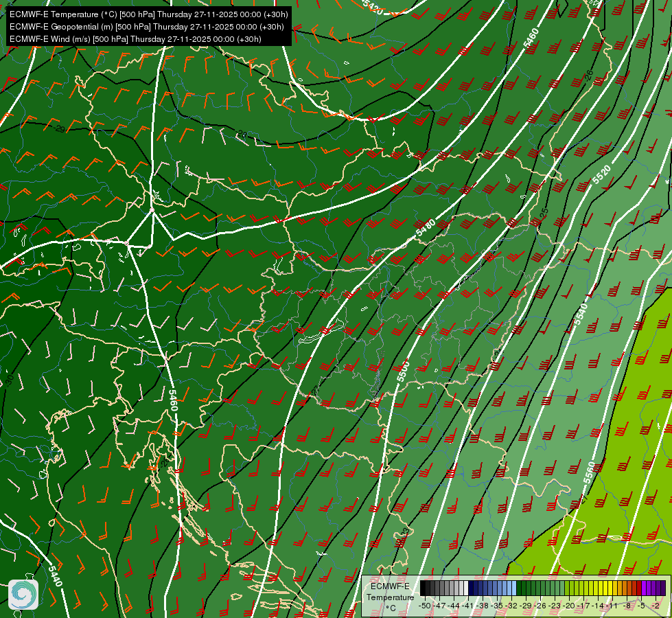Select the 'ECMWF-E Temperature (°C) [500 hPa]' title line
This screenshot has height=618, width=672.
(148, 14)
